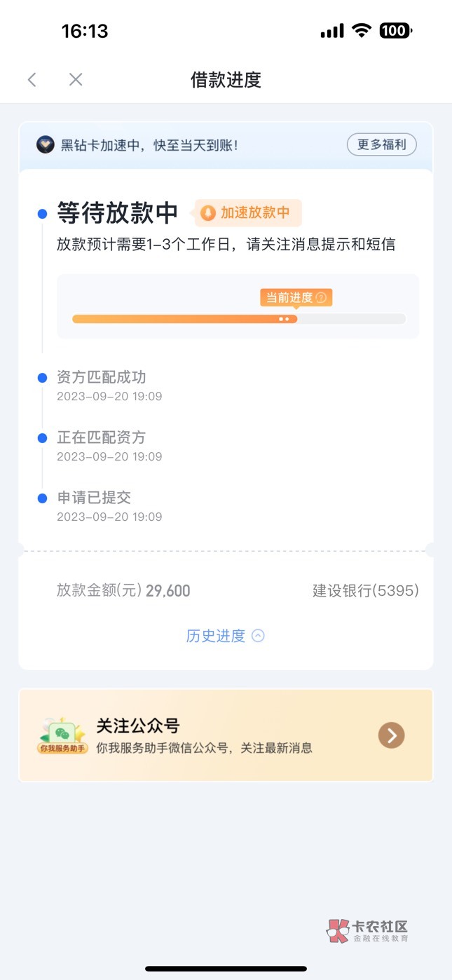Tap the orange loan progress bar

click(x=184, y=319)
